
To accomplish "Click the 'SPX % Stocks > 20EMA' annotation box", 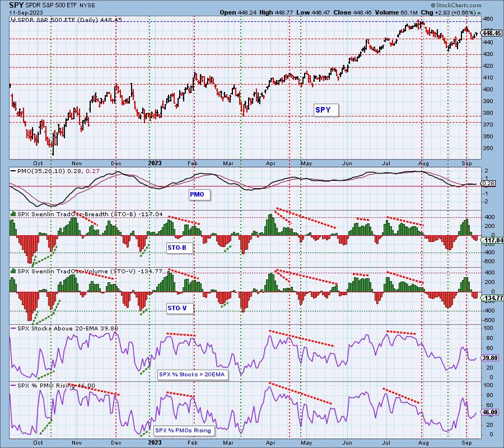I will click(193, 375).
